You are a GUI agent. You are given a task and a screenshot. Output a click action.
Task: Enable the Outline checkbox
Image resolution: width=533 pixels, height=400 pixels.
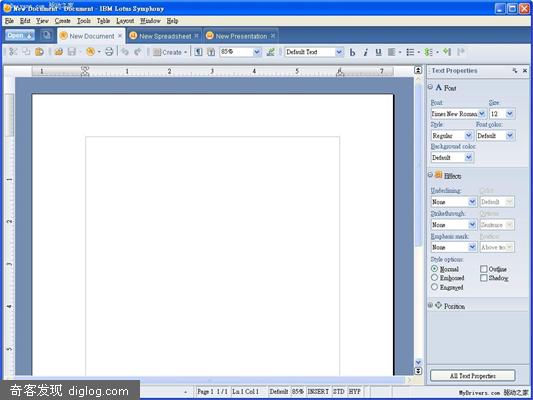[484, 269]
